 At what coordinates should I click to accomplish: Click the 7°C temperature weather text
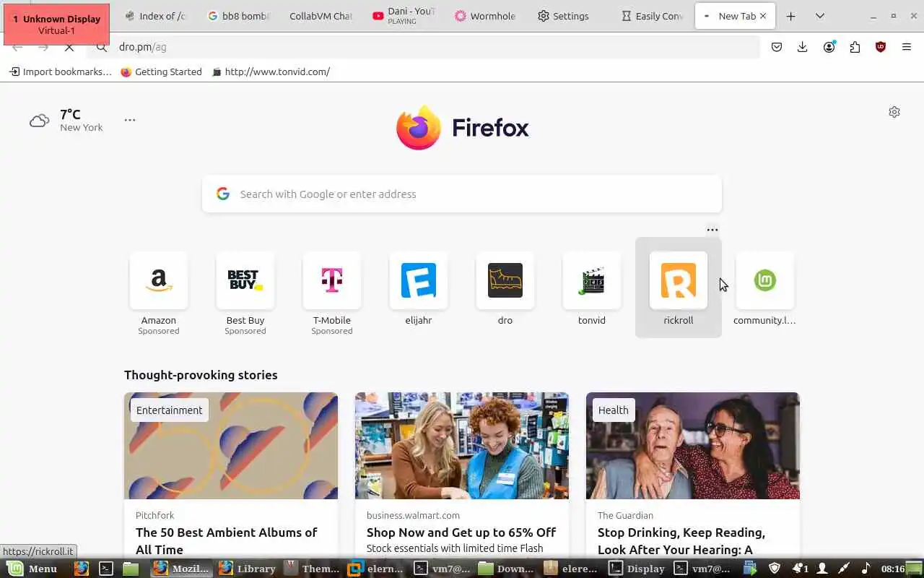click(70, 114)
